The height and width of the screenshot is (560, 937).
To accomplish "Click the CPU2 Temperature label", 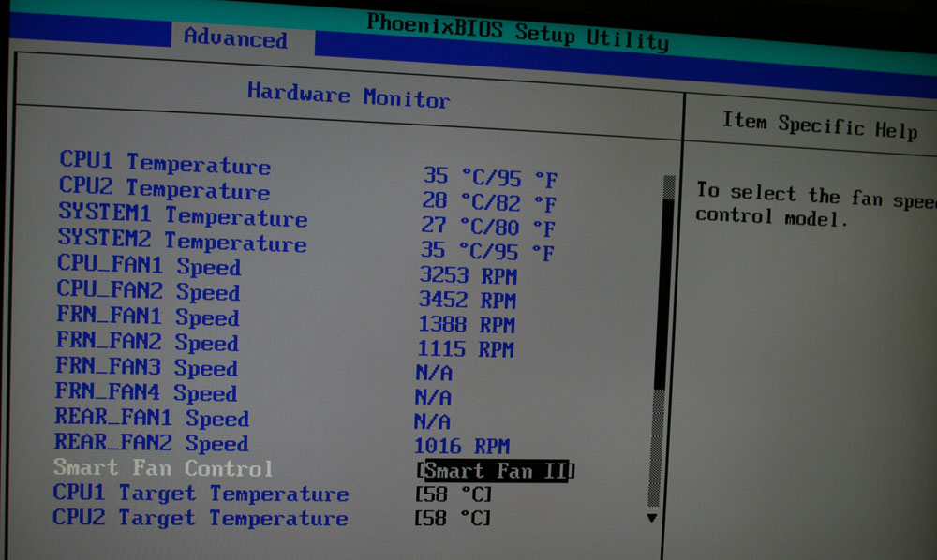I will point(164,188).
